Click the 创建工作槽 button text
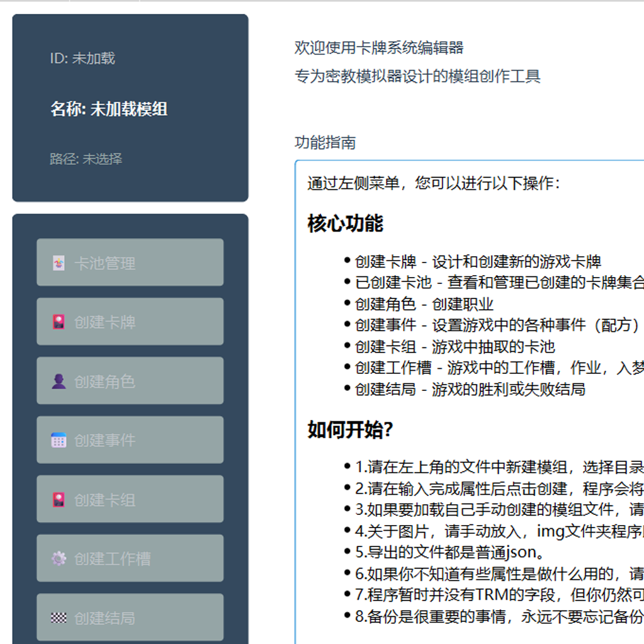The width and height of the screenshot is (644, 644). tap(113, 559)
